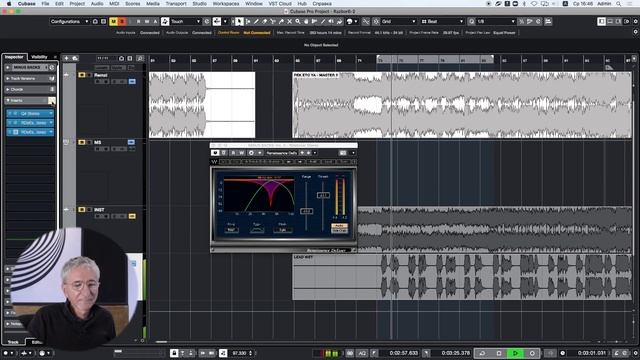Open the Configurations dropdown
This screenshot has height=360, width=640.
69,21
